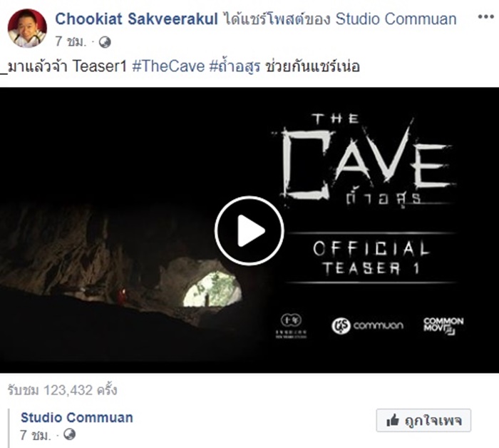Open Studio Commuan link in the post header
This screenshot has height=448, width=499.
[x=396, y=19]
